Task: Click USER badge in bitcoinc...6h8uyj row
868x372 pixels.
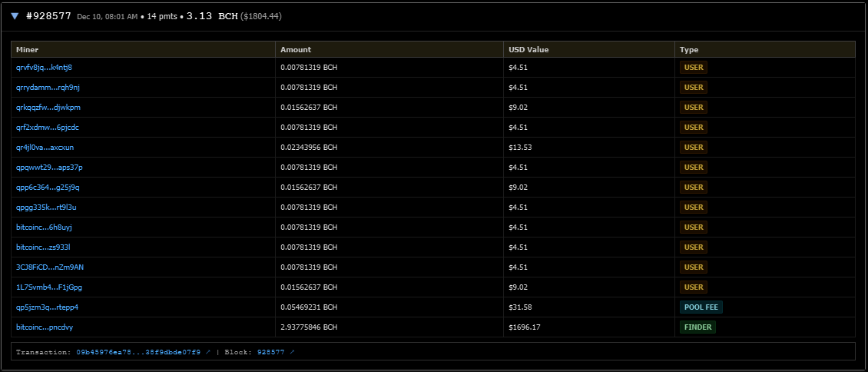Action: click(x=694, y=227)
